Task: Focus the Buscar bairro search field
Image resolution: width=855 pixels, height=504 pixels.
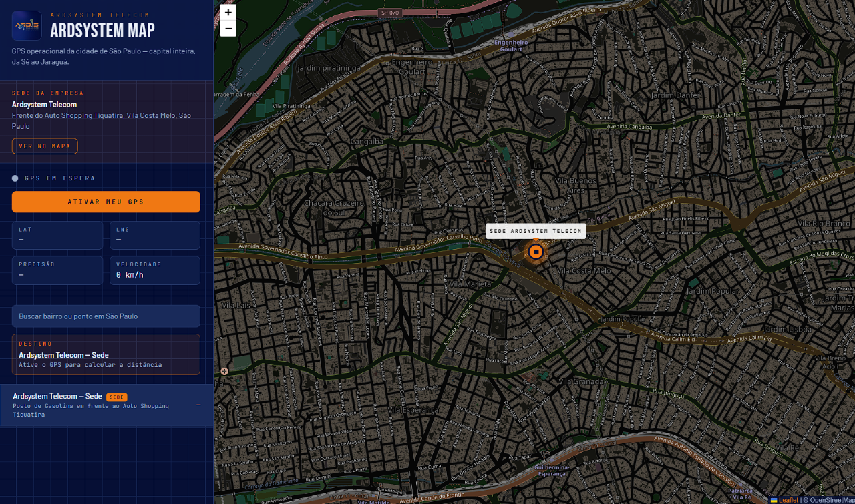Action: 106,316
